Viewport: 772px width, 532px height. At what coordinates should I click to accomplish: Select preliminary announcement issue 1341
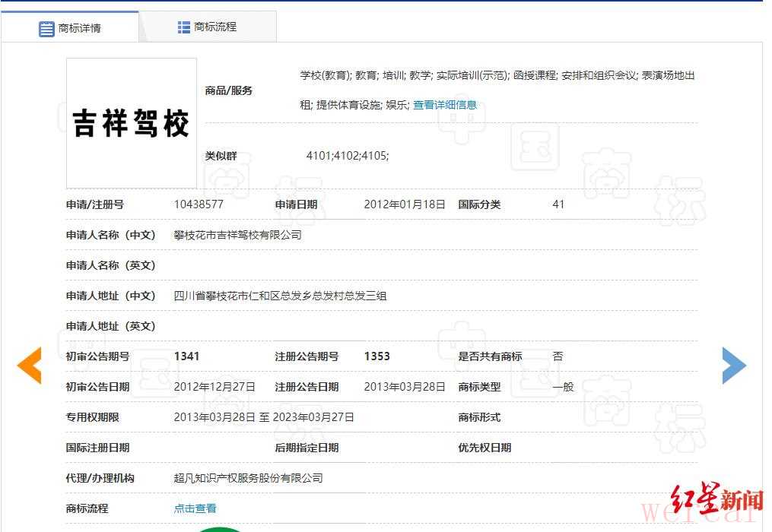point(186,356)
